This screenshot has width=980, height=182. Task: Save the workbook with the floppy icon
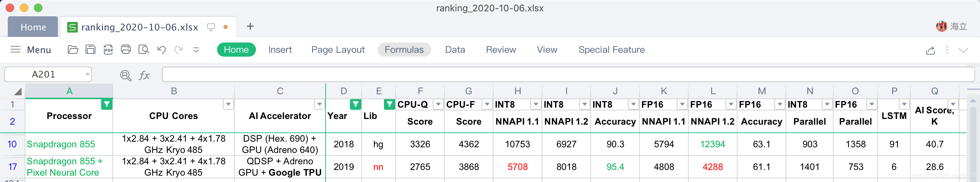[91, 50]
